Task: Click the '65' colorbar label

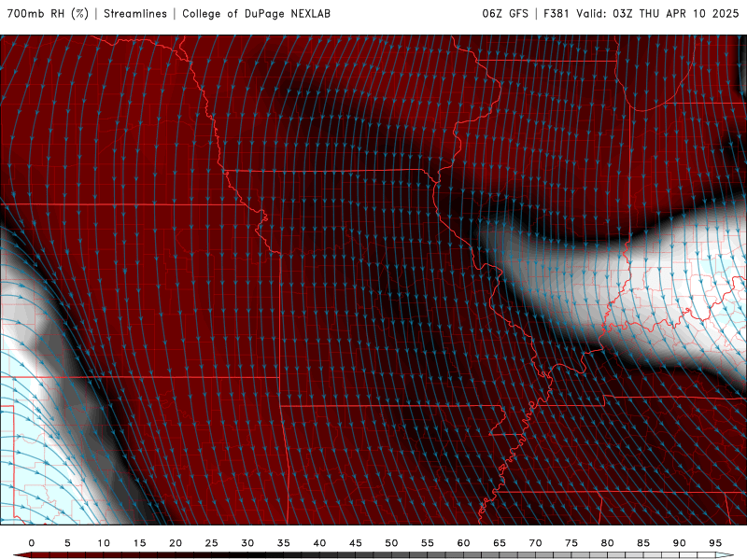Action: pos(500,543)
